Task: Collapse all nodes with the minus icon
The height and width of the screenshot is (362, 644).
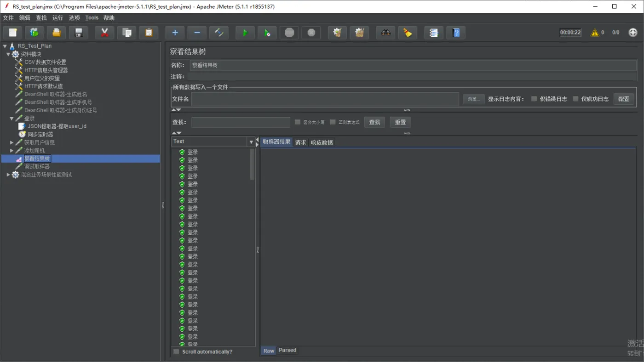Action: [x=197, y=33]
